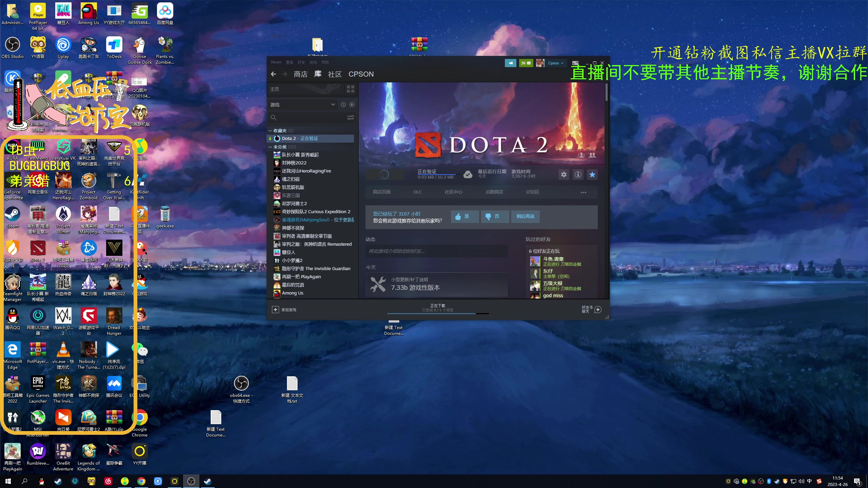The width and height of the screenshot is (868, 488).
Task: Select the geek.exe desktop icon
Action: pos(165,218)
